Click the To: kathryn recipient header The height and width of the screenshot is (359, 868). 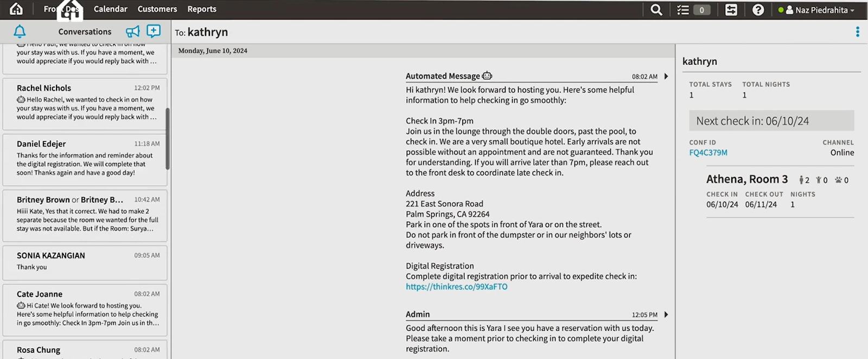point(201,32)
